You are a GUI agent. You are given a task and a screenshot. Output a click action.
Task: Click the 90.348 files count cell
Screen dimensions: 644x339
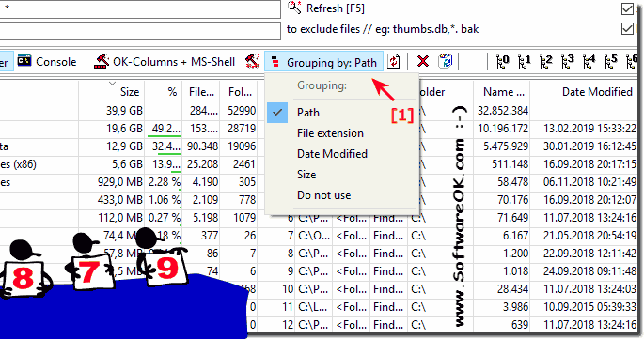[202, 146]
